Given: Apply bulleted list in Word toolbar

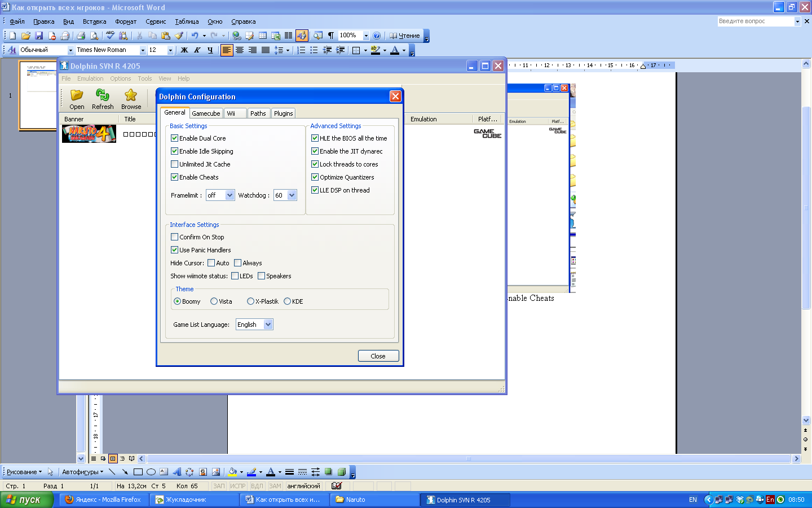Looking at the screenshot, I should point(314,50).
